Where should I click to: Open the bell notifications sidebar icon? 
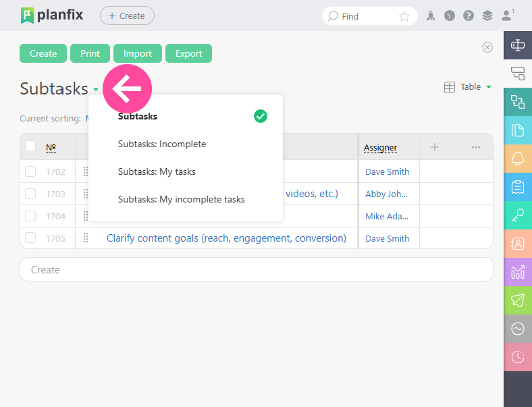coord(518,159)
